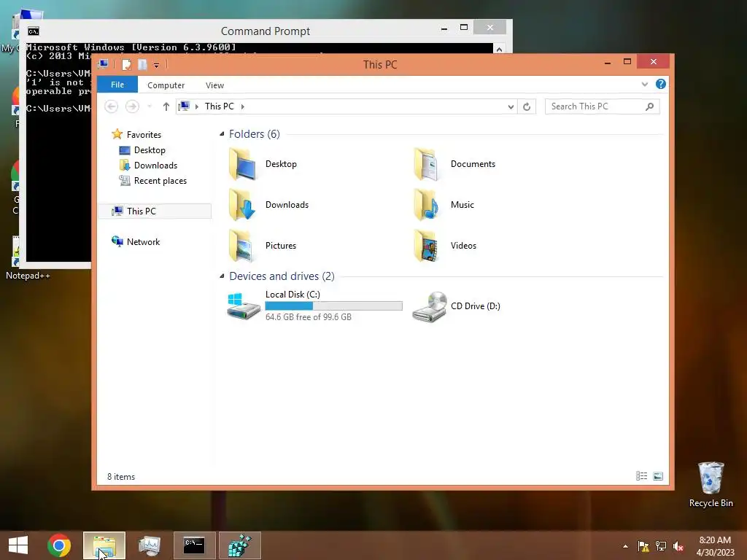This screenshot has width=747, height=560.
Task: Click File Explorer taskbar button
Action: coord(104,545)
